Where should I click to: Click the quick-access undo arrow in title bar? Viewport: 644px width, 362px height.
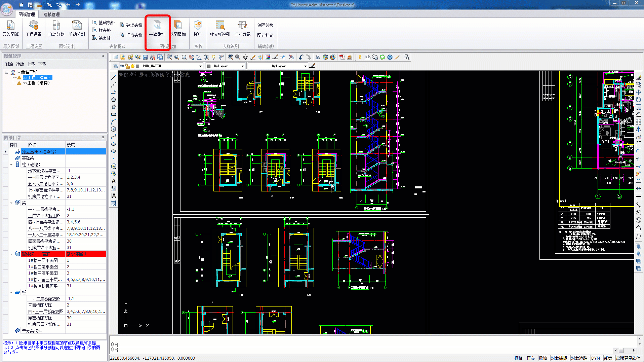69,5
